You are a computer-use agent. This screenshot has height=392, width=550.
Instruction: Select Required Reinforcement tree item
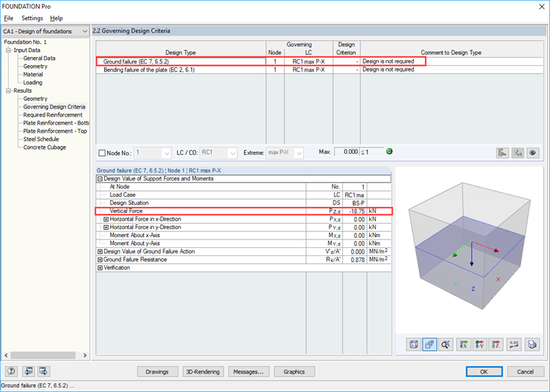(53, 115)
